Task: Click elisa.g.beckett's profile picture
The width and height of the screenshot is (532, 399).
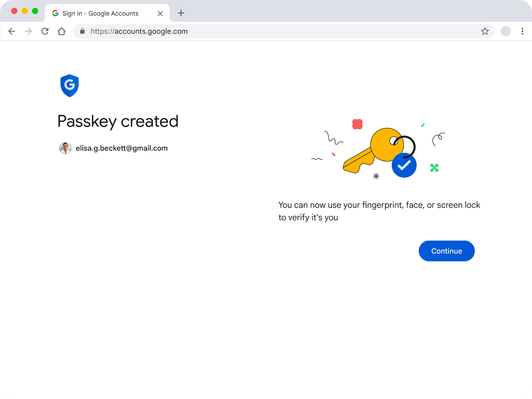Action: pyautogui.click(x=65, y=148)
